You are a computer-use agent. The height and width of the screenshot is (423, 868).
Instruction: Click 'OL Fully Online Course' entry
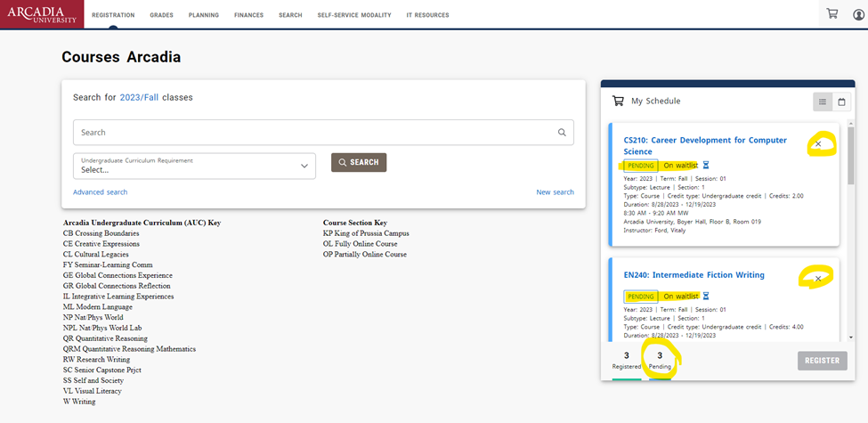click(360, 244)
